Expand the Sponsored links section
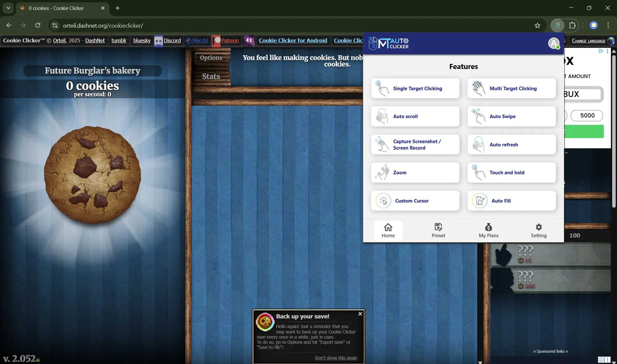617x364 pixels. coord(550,351)
